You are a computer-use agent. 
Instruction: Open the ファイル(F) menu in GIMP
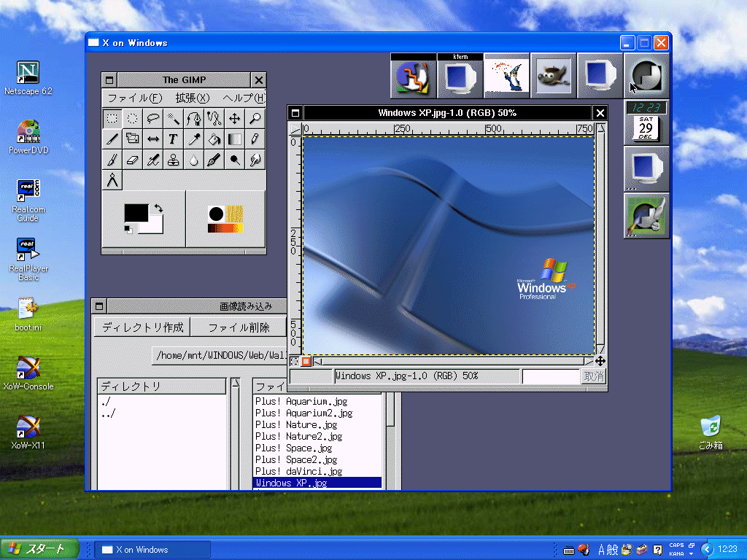[135, 98]
